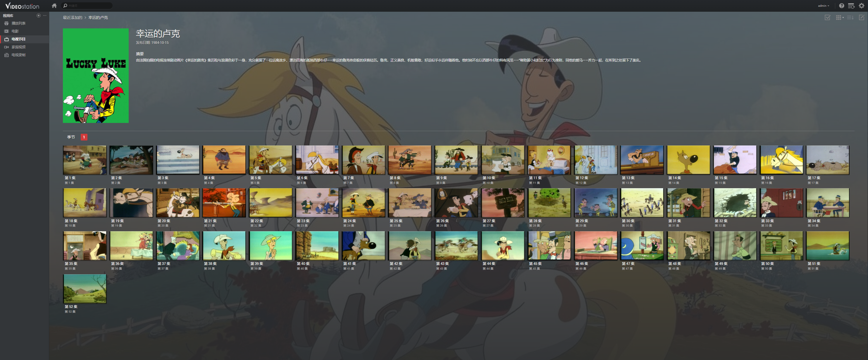This screenshot has height=360, width=868.
Task: Add a new video library with the plus icon
Action: 38,16
